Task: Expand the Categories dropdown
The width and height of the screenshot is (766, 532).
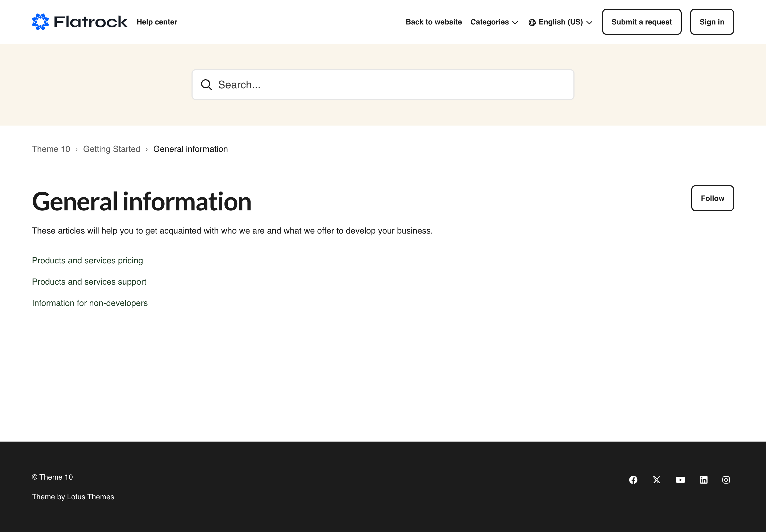Action: [x=489, y=22]
